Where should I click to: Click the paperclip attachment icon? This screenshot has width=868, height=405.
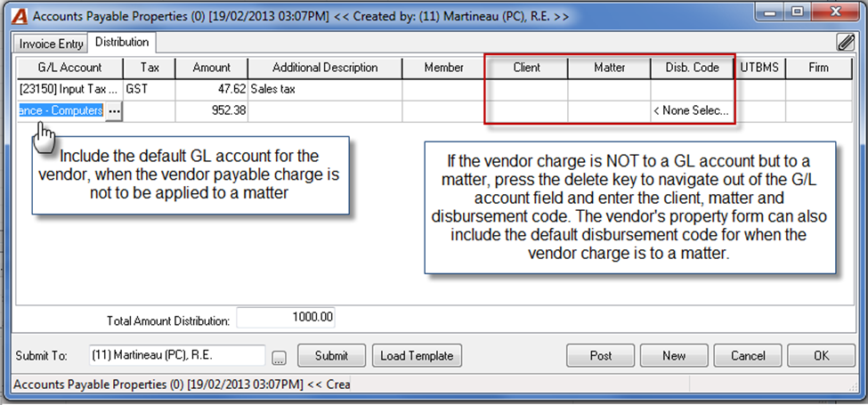click(846, 43)
